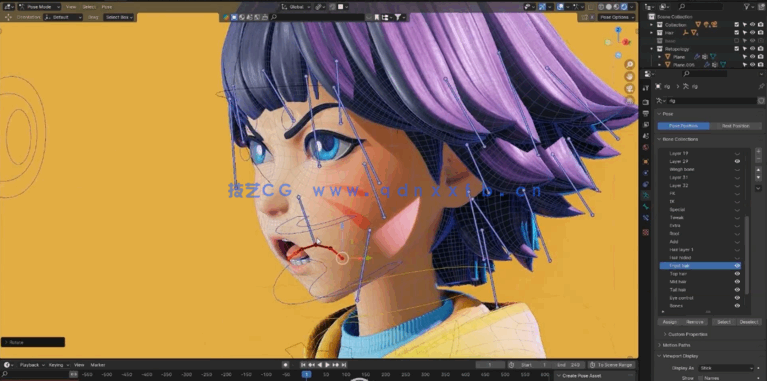Open the Bone Constraints properties tab icon
The width and height of the screenshot is (767, 381).
[646, 218]
